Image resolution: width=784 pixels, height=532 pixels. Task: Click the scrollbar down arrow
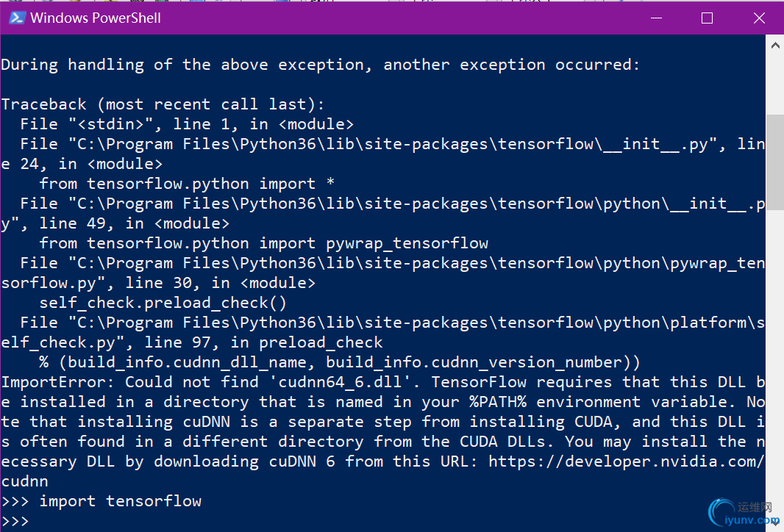click(x=775, y=522)
